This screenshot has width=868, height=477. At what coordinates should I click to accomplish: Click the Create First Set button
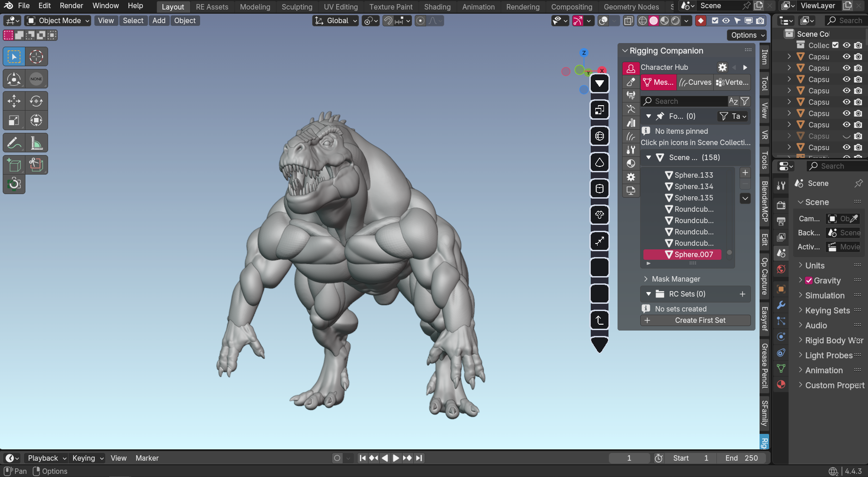pos(695,320)
